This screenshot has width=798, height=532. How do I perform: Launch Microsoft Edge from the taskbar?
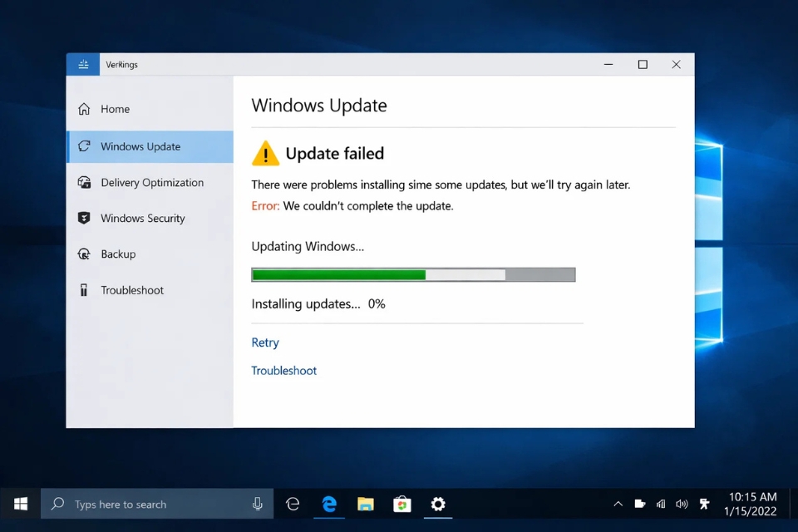328,504
